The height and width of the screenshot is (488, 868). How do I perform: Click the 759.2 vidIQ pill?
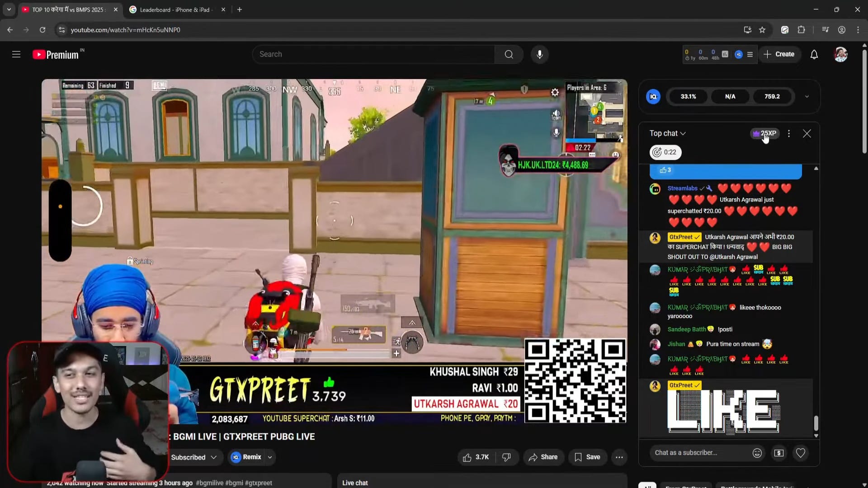(x=772, y=96)
